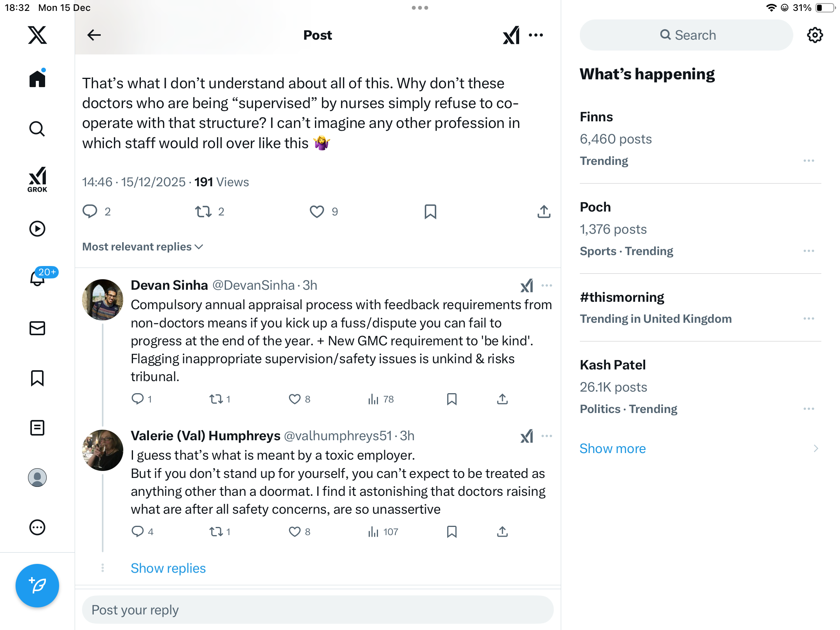Share the main post via share icon

544,212
